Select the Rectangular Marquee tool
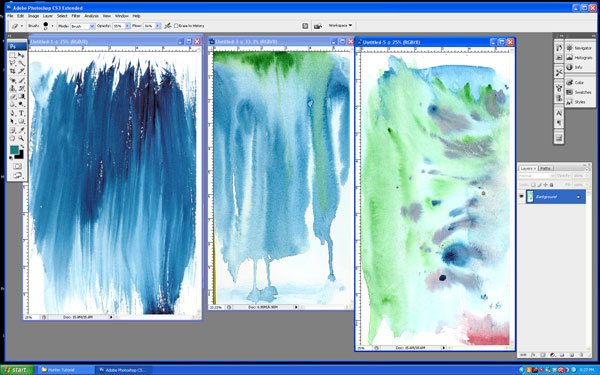This screenshot has height=375, width=600. pos(12,55)
